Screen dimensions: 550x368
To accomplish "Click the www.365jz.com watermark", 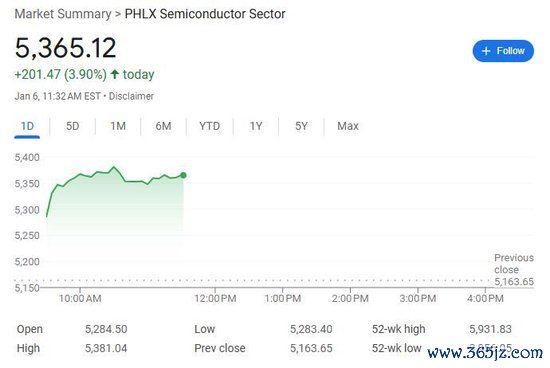I will click(x=485, y=353).
